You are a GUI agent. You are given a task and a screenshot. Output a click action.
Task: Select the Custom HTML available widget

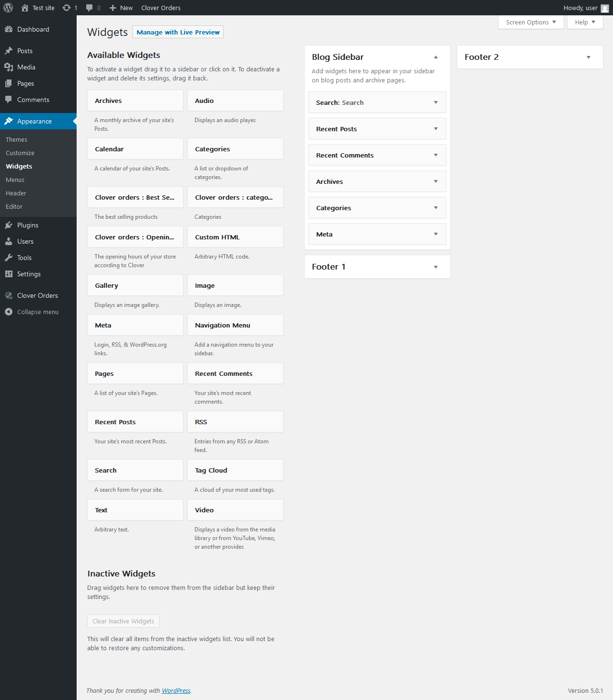[235, 237]
